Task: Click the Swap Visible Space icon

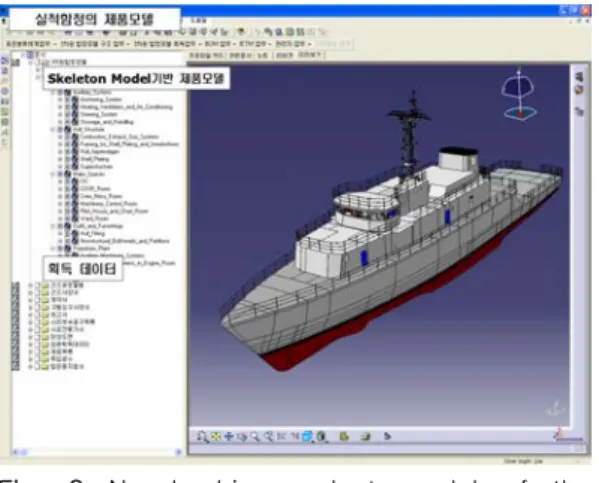Action: click(366, 436)
